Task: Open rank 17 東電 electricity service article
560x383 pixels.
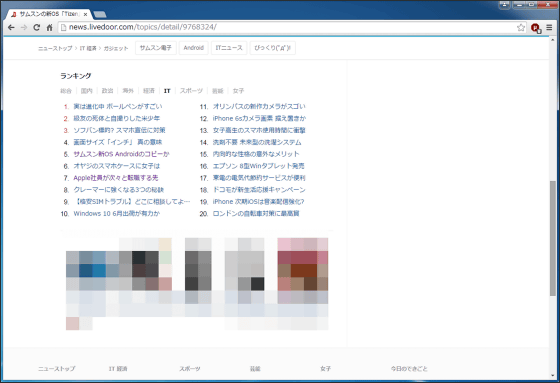Action: [x=259, y=178]
